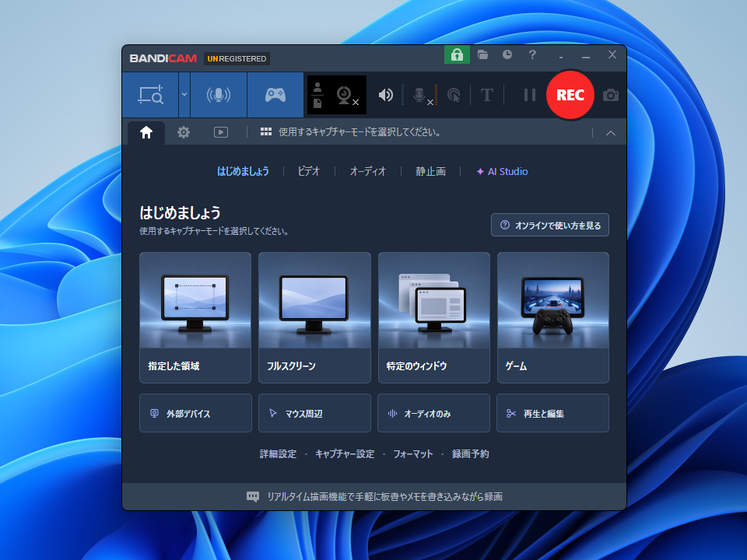Open the AI Studio tab
Image resolution: width=747 pixels, height=560 pixels.
[x=502, y=171]
